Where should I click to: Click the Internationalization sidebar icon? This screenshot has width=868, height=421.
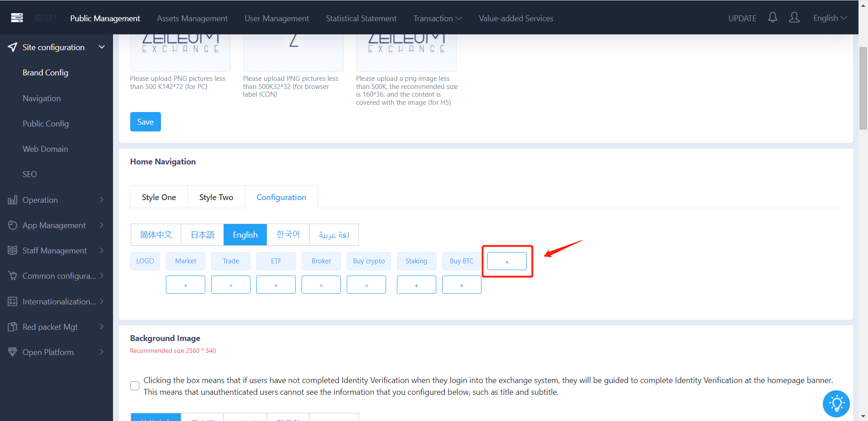tap(13, 301)
